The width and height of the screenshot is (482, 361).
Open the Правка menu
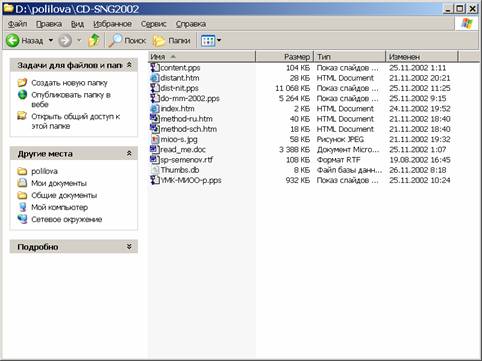49,24
